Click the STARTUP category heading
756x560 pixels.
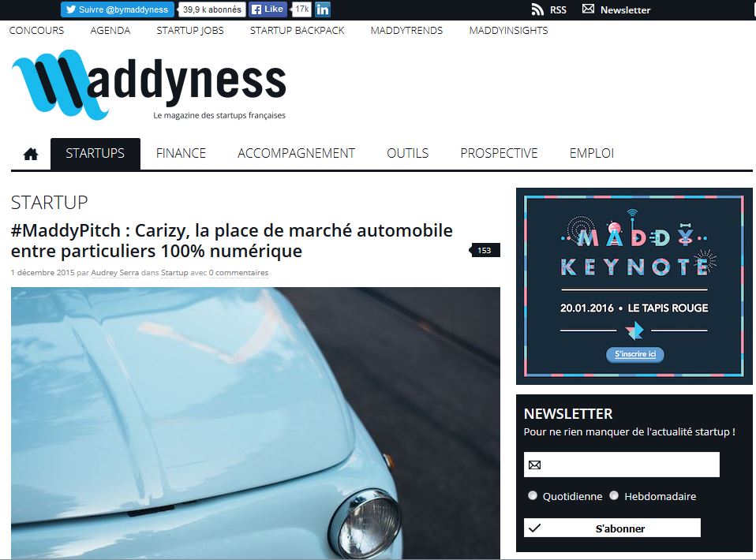(x=49, y=203)
